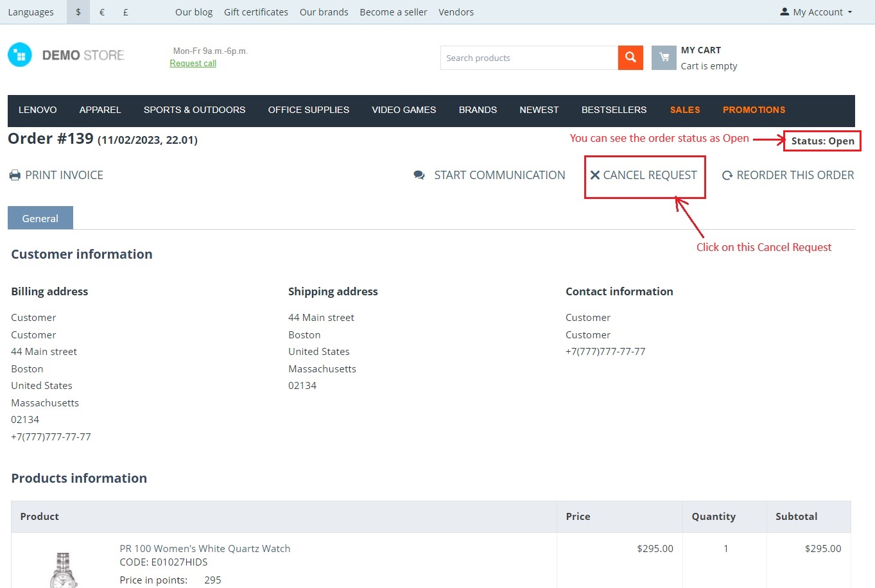Click the Mon-Fr 9a.m.-6p.m. hours text

[211, 51]
